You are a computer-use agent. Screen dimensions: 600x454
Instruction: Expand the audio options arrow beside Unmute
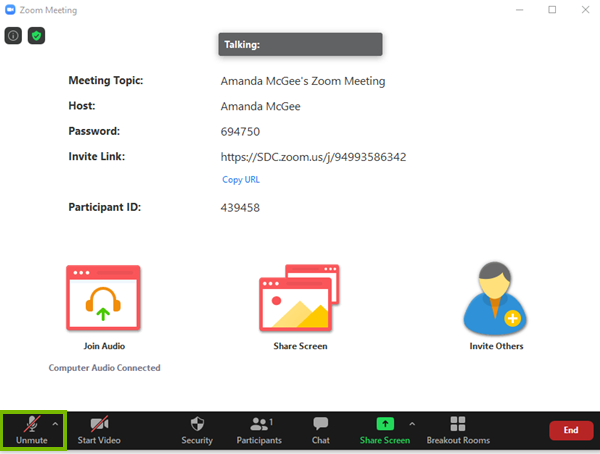pyautogui.click(x=55, y=424)
